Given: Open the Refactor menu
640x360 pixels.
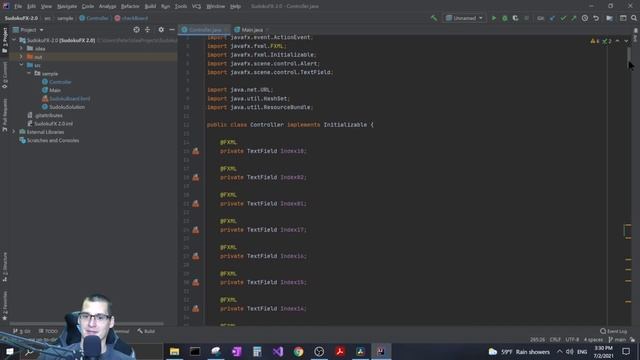Looking at the screenshot, I should pos(130,6).
